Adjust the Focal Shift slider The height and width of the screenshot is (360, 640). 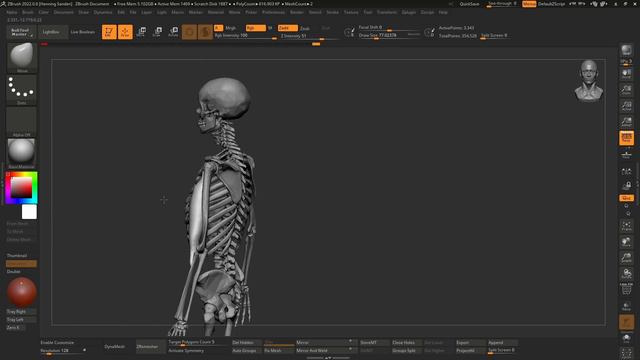click(389, 28)
